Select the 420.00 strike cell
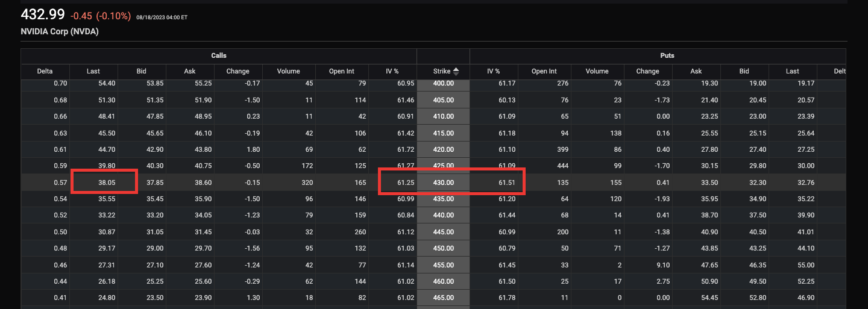 click(x=443, y=149)
